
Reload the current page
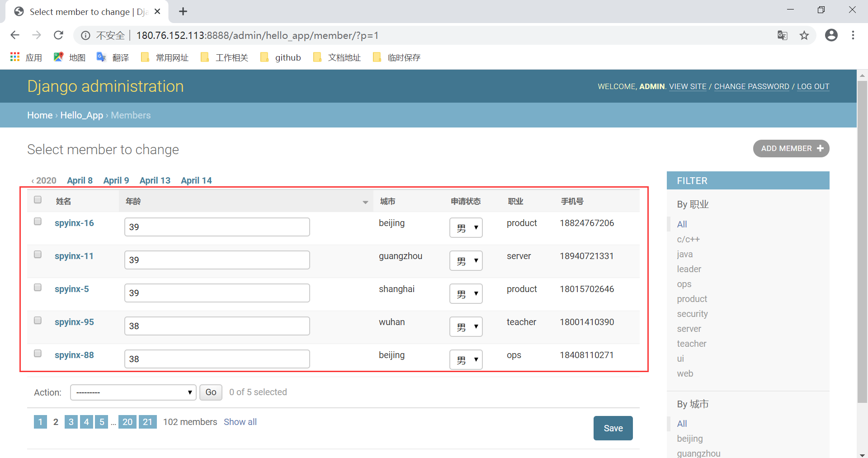pyautogui.click(x=58, y=35)
